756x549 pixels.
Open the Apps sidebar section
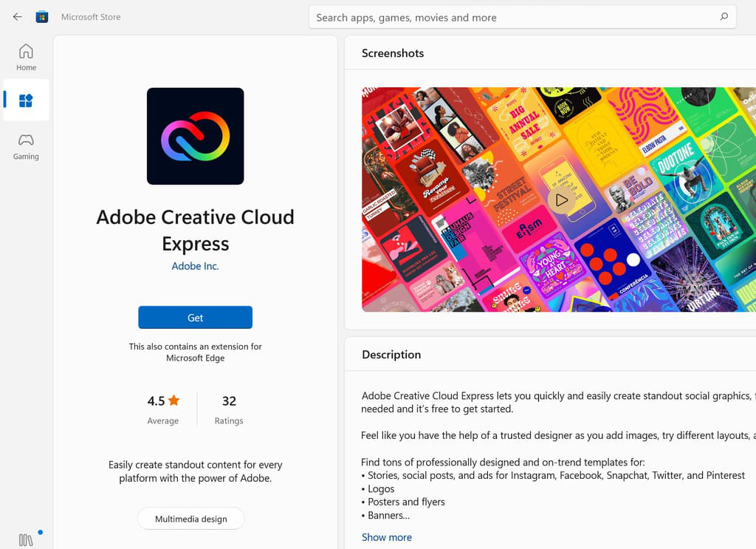(26, 100)
